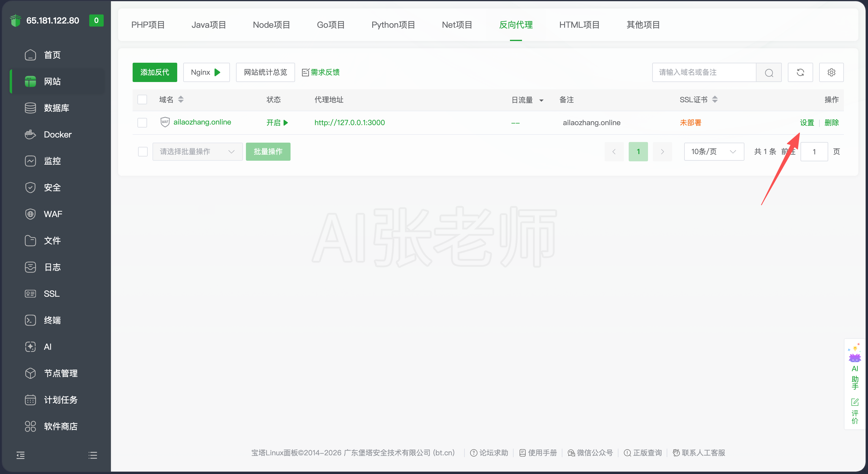
Task: Open the 其他项目 tab
Action: click(x=643, y=25)
